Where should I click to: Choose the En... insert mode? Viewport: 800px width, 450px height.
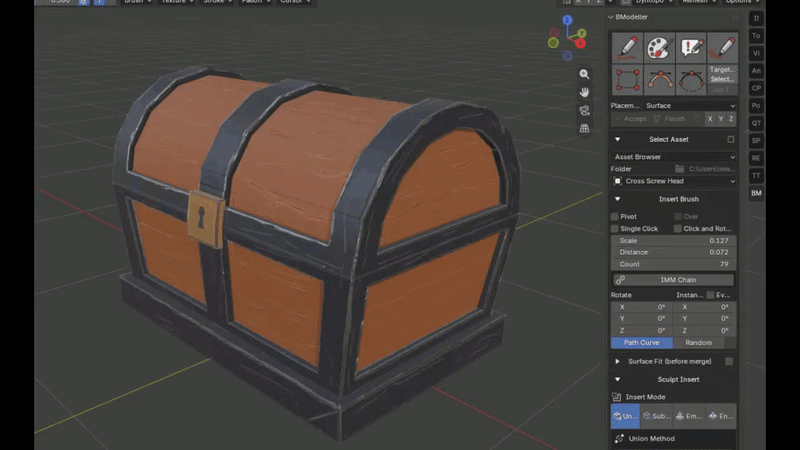(721, 416)
